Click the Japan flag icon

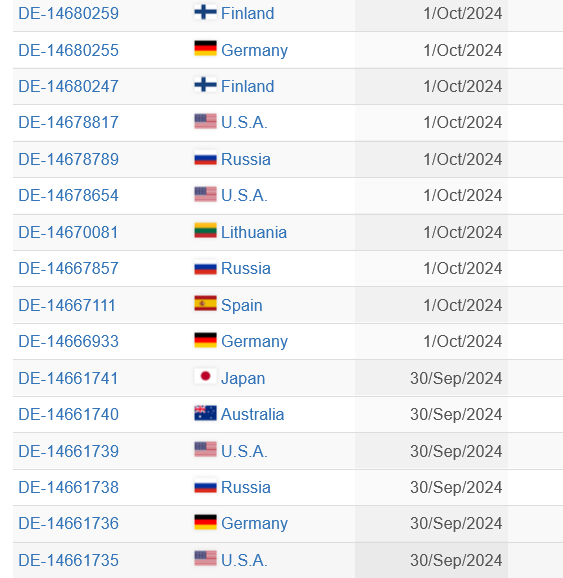point(205,377)
